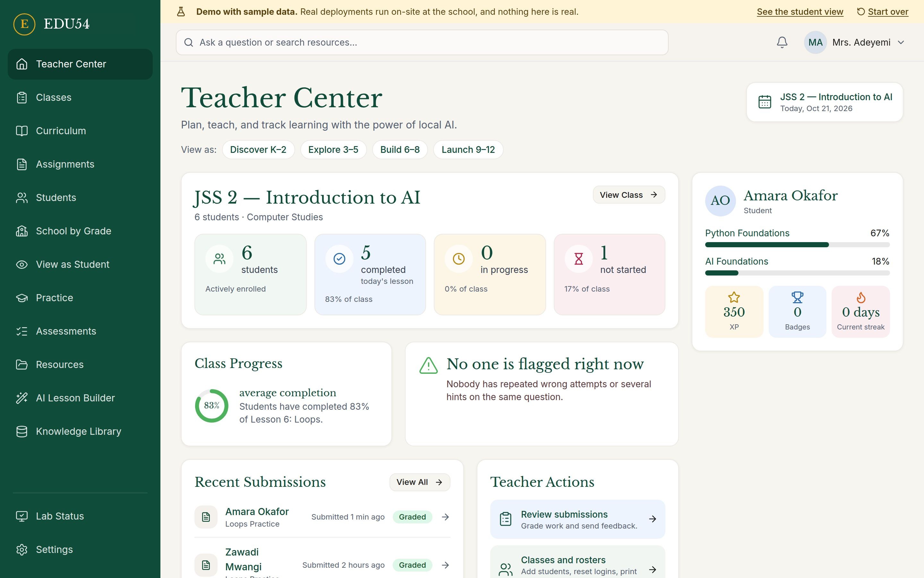Screen dimensions: 924x578
Task: Click the not started hourglass icon
Action: (x=578, y=259)
